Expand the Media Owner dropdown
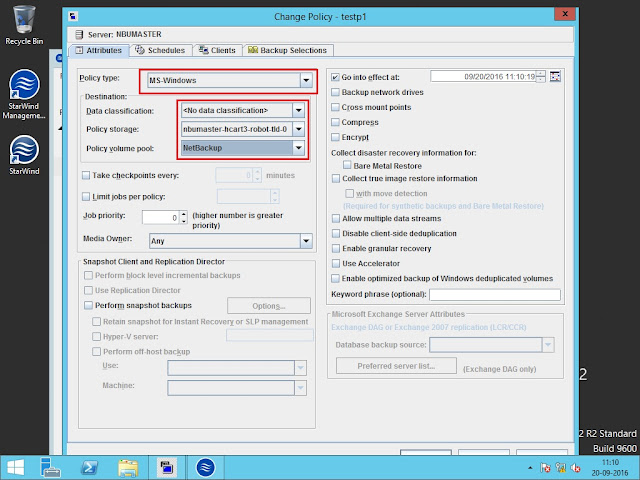The image size is (640, 480). (306, 241)
